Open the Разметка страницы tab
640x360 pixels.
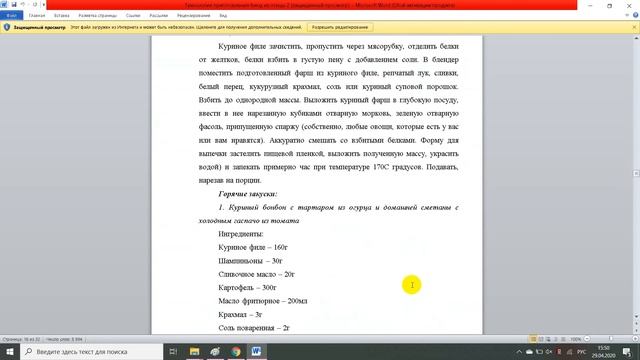(x=98, y=16)
